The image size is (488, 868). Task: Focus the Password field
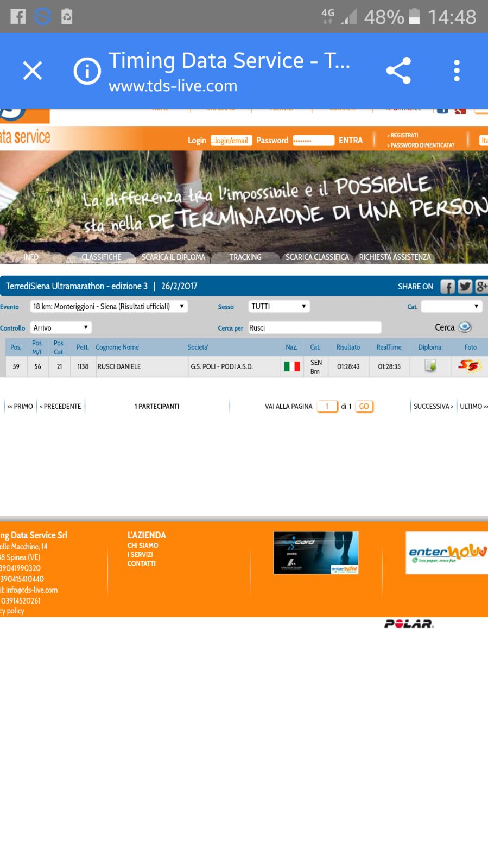pyautogui.click(x=313, y=141)
